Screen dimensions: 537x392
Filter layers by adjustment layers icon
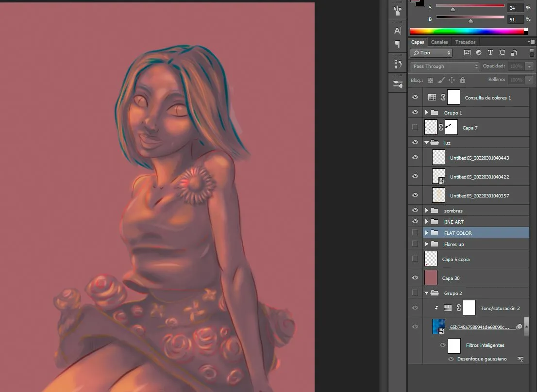(x=479, y=53)
